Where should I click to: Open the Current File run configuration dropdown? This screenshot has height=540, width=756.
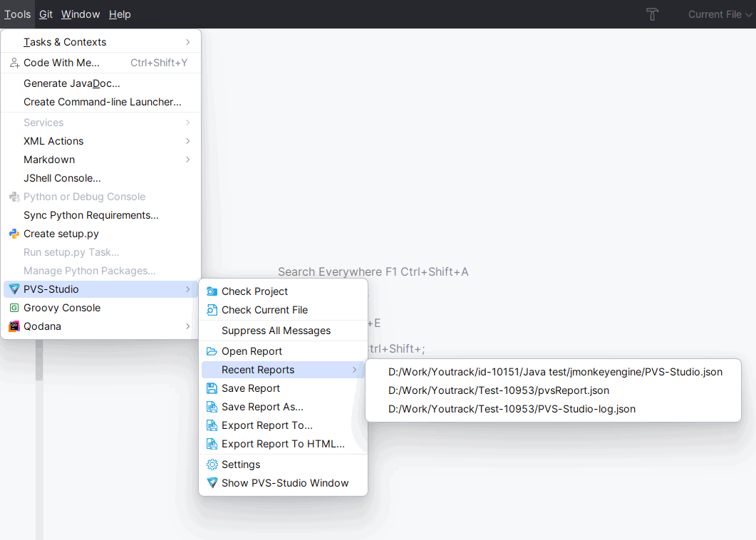(719, 14)
